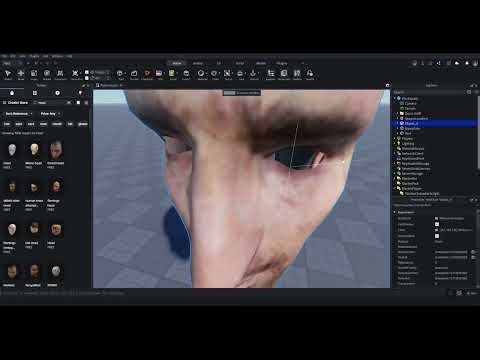Open the Color property swatch

(x=437, y=230)
